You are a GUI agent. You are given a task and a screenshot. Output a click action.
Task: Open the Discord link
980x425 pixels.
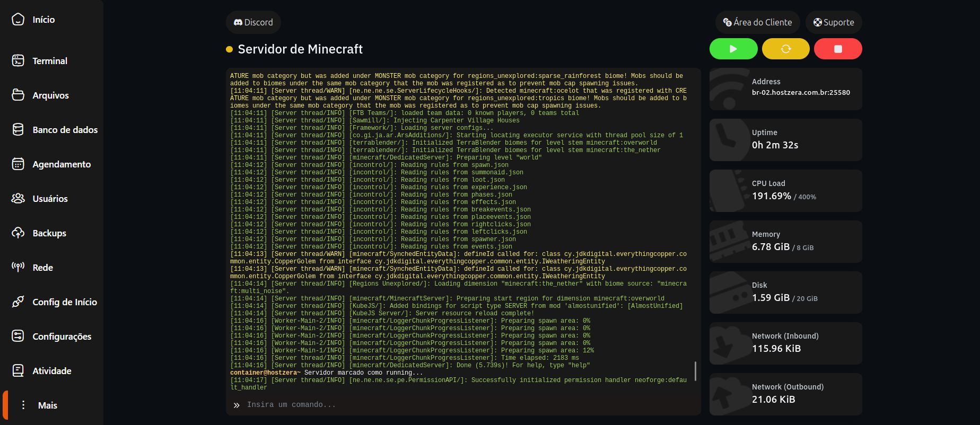pyautogui.click(x=253, y=22)
